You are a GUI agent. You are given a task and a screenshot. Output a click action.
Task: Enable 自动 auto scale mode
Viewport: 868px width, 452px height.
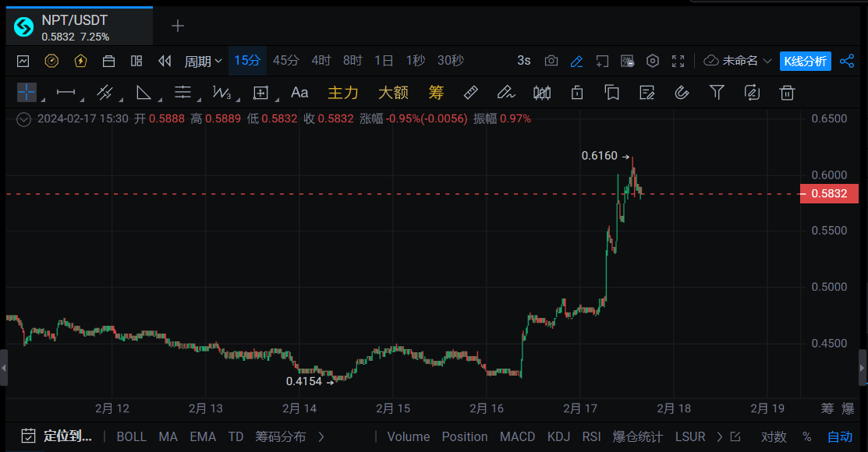click(840, 436)
